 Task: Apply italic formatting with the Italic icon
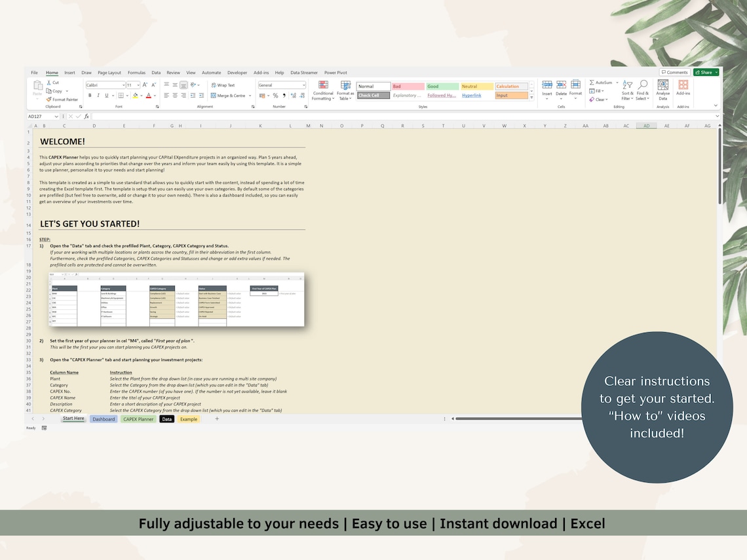[99, 95]
